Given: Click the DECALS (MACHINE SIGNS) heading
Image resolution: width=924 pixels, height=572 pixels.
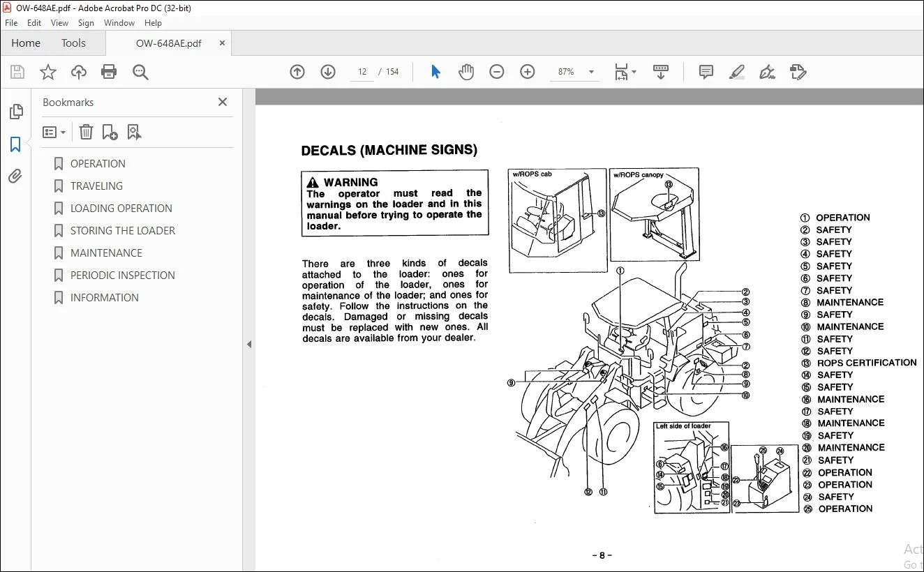Looking at the screenshot, I should [389, 150].
